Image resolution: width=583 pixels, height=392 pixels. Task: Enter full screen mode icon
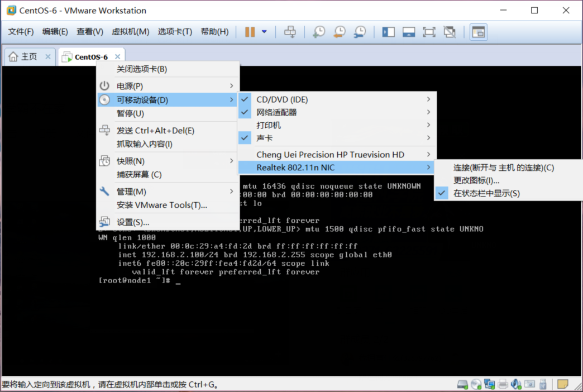[x=429, y=32]
